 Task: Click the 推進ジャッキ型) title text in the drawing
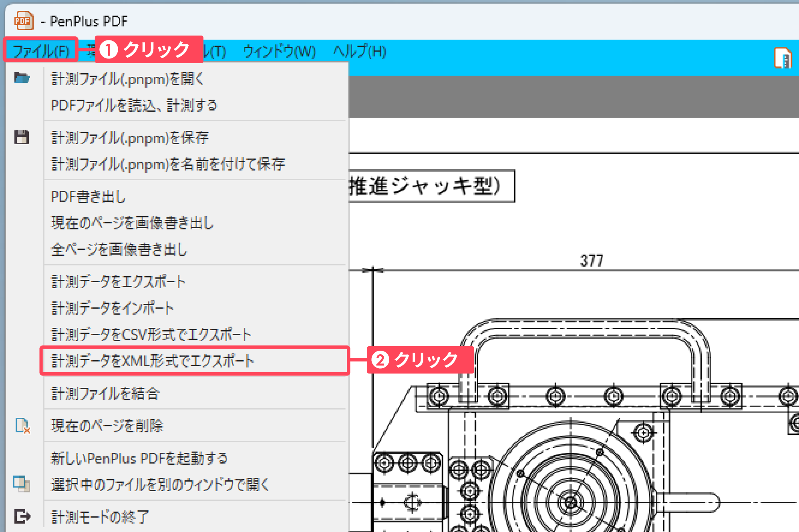click(425, 186)
